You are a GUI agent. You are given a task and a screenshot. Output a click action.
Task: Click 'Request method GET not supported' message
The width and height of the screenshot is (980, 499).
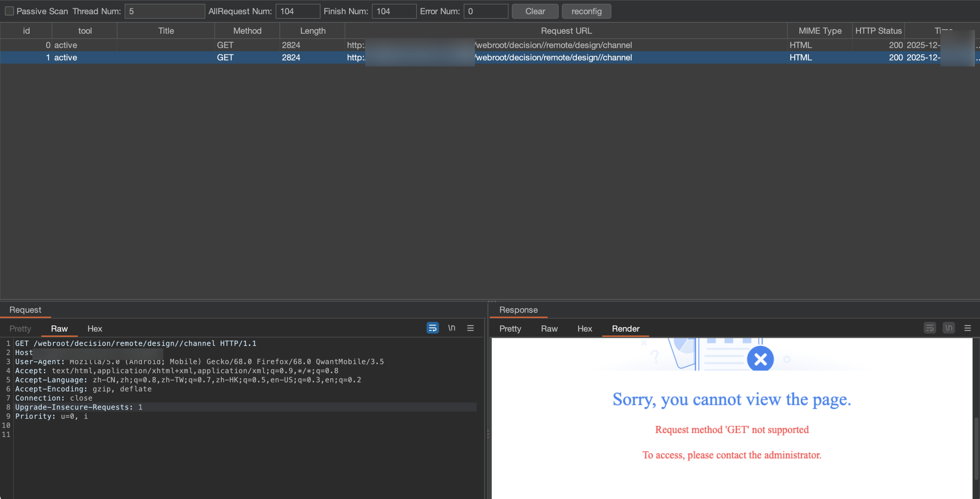point(731,429)
